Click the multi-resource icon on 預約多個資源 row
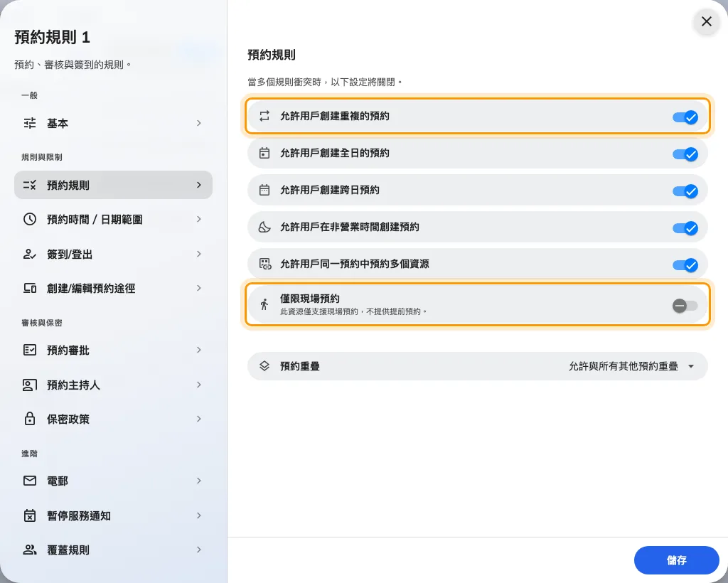The width and height of the screenshot is (728, 583). tap(265, 264)
